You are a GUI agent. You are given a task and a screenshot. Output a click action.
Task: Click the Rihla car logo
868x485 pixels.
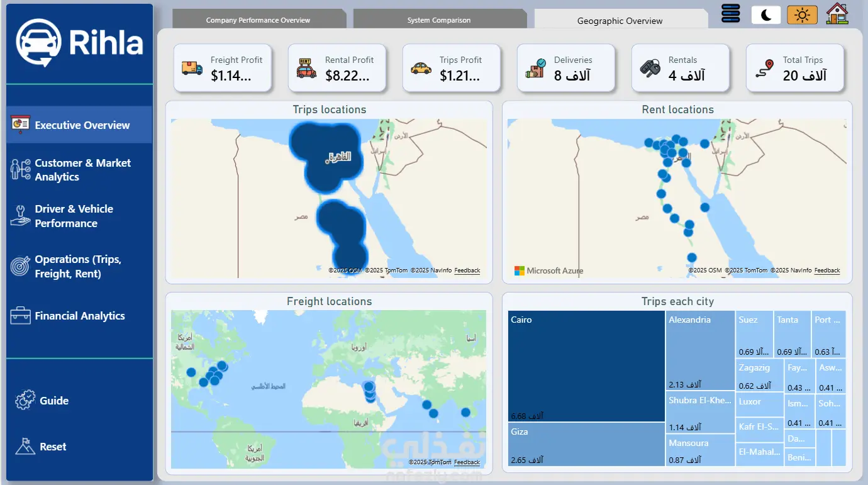(x=39, y=43)
